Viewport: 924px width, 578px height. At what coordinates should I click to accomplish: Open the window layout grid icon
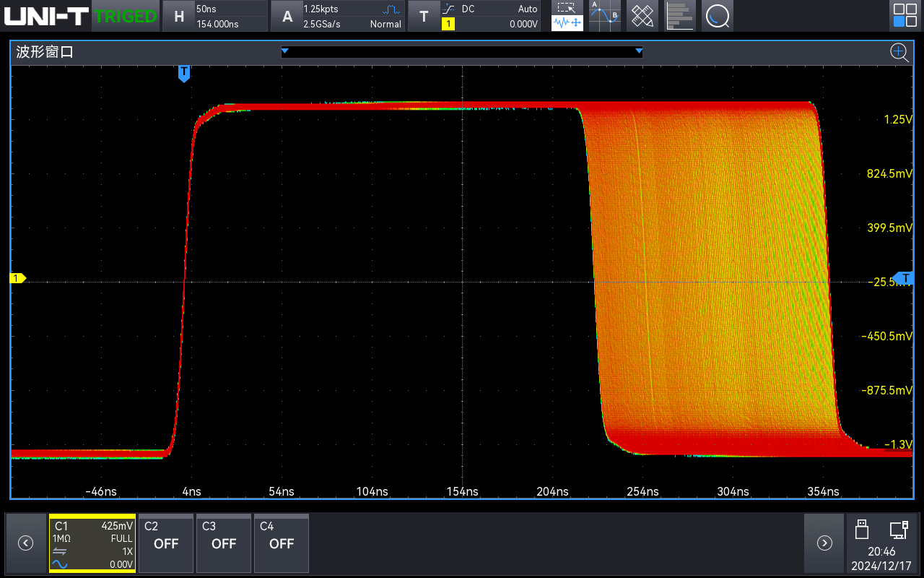pyautogui.click(x=905, y=16)
